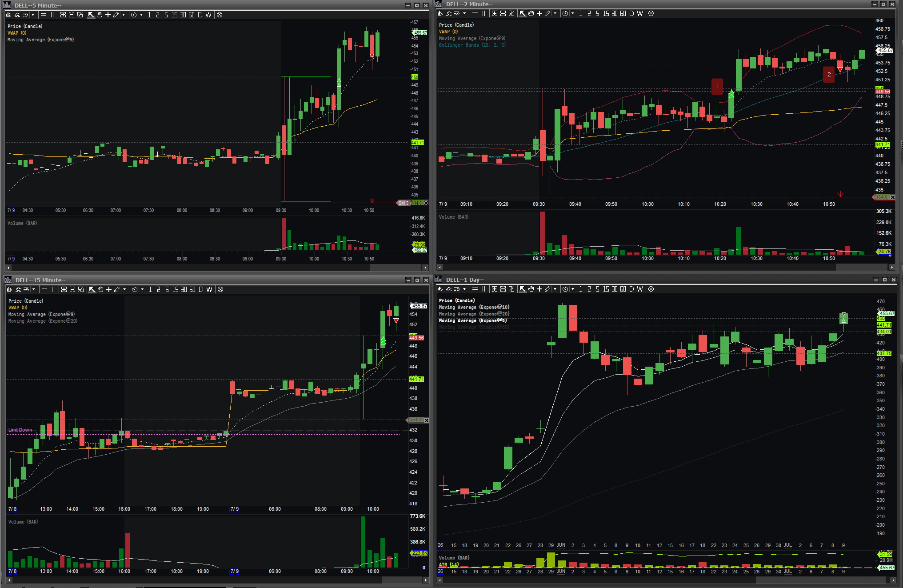Image resolution: width=903 pixels, height=588 pixels.
Task: Select crosshair tool in DELL 5 Minute chart
Action: point(108,15)
